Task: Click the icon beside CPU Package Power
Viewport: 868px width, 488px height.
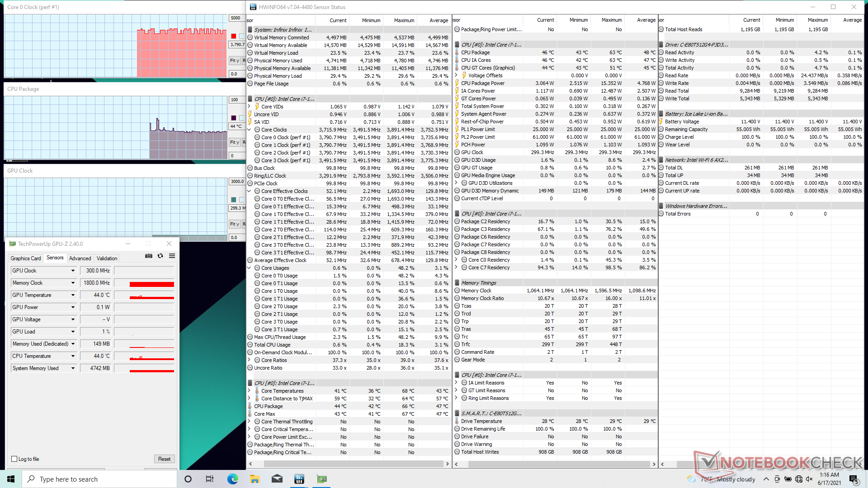Action: 457,83
